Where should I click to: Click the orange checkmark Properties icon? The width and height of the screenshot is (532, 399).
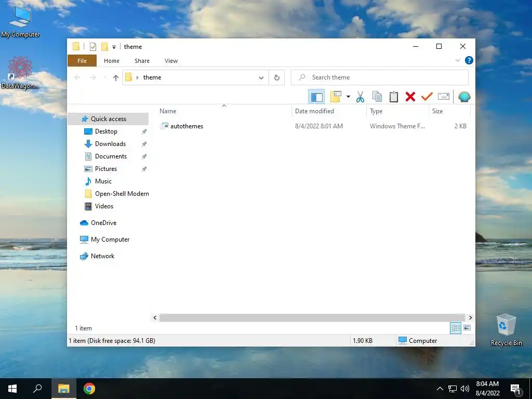click(x=427, y=97)
